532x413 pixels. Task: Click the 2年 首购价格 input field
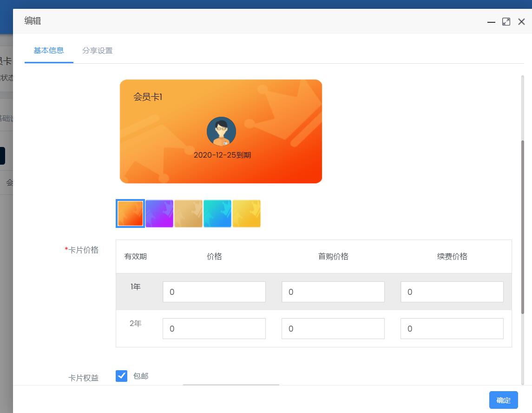click(333, 328)
